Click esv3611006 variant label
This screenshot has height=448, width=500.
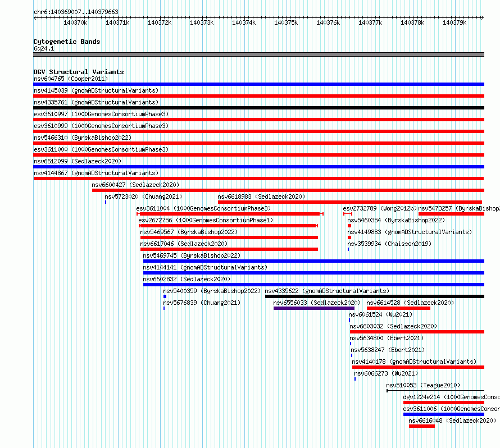coord(451,409)
